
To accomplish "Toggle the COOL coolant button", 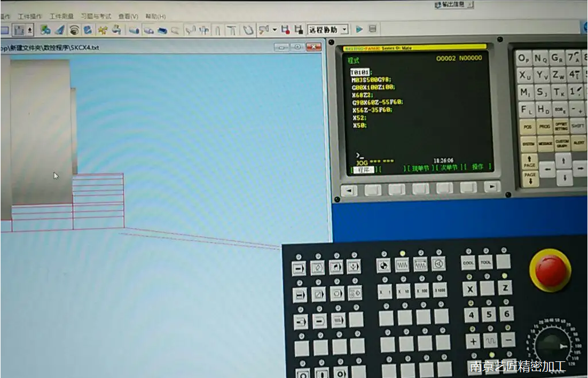I will coord(468,263).
